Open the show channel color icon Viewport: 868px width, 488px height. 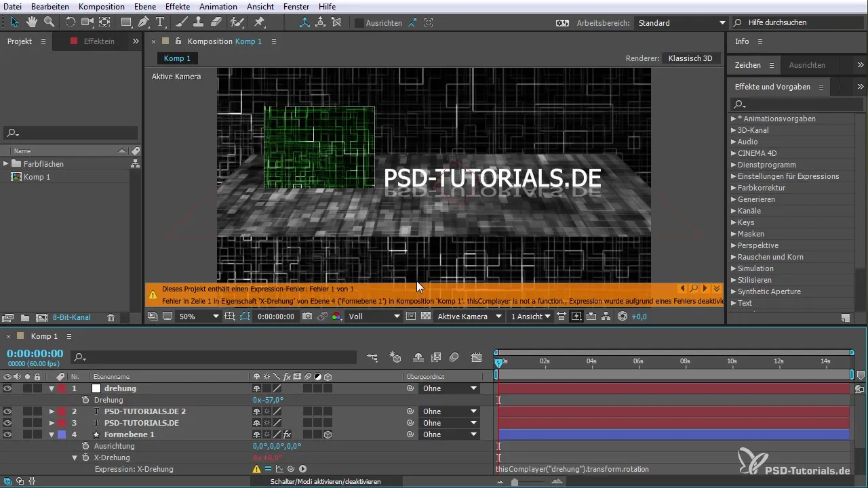[x=336, y=317]
